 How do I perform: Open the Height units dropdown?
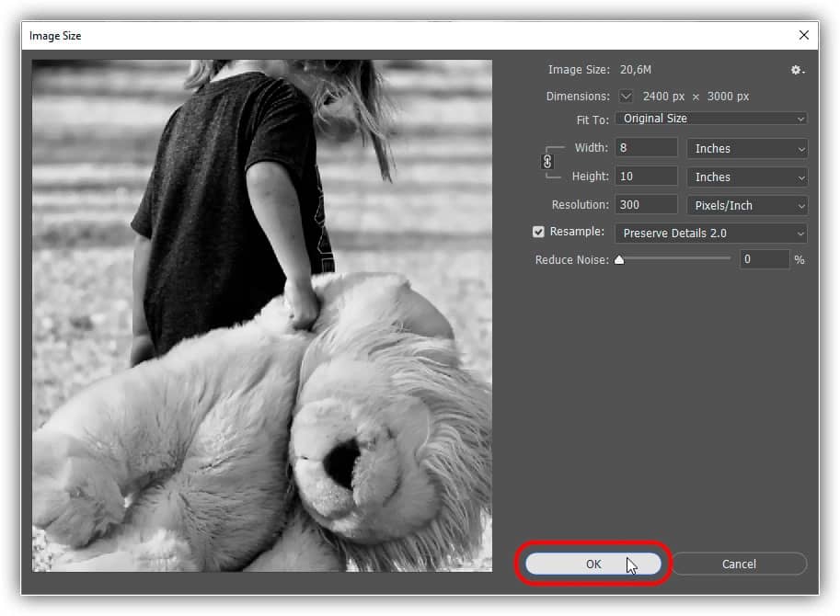point(746,177)
